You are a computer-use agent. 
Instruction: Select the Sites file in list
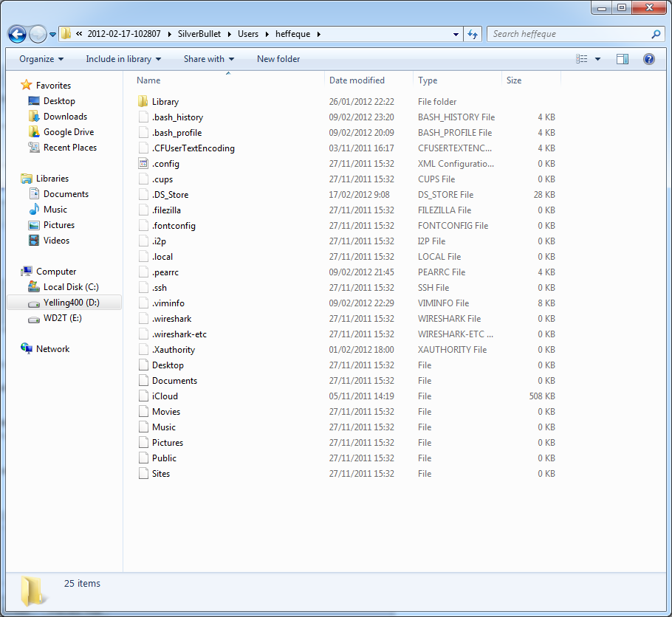161,474
